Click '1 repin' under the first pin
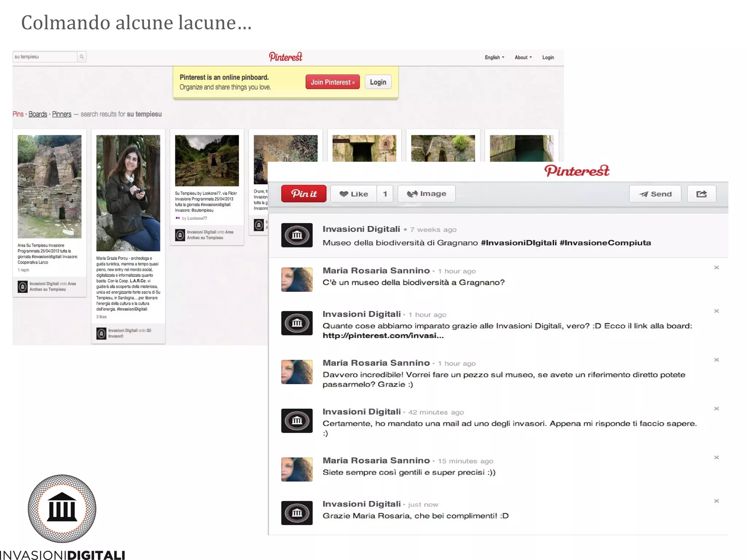Viewport: 747px width, 560px height. tap(23, 270)
